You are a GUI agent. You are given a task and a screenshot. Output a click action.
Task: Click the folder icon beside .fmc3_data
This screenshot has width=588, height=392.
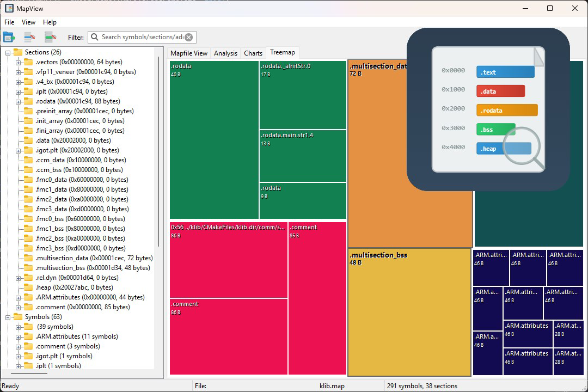[x=28, y=209]
